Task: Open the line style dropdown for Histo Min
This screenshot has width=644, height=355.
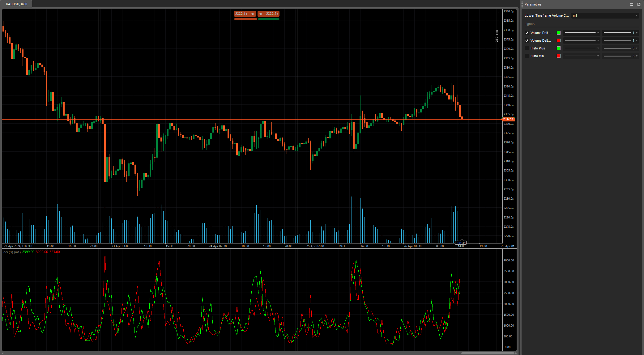Action: pyautogui.click(x=582, y=56)
